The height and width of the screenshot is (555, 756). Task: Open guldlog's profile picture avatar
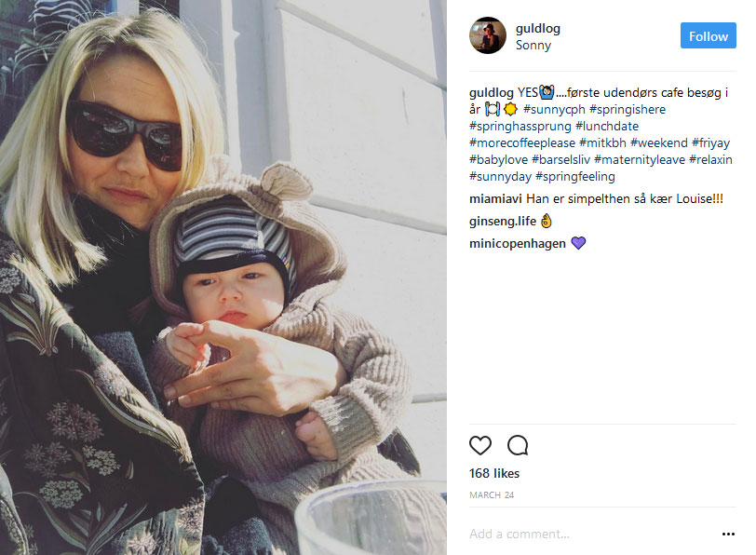tap(488, 35)
